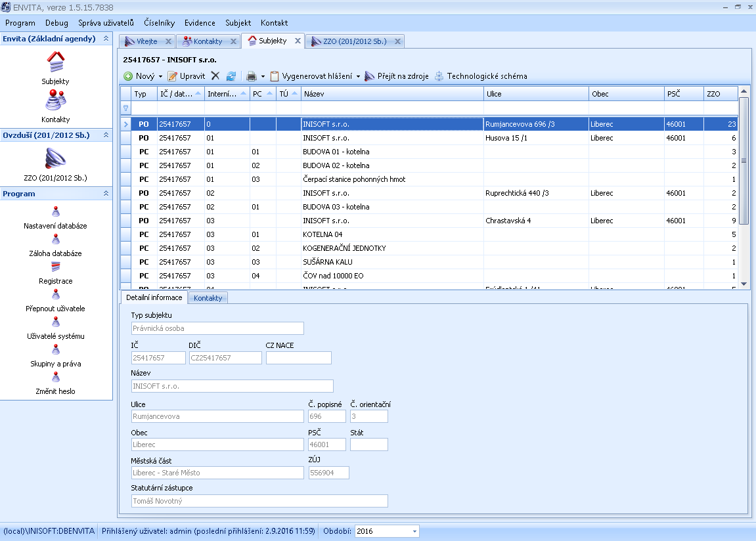The image size is (756, 541).
Task: Click the printer icon in toolbar
Action: tap(251, 76)
